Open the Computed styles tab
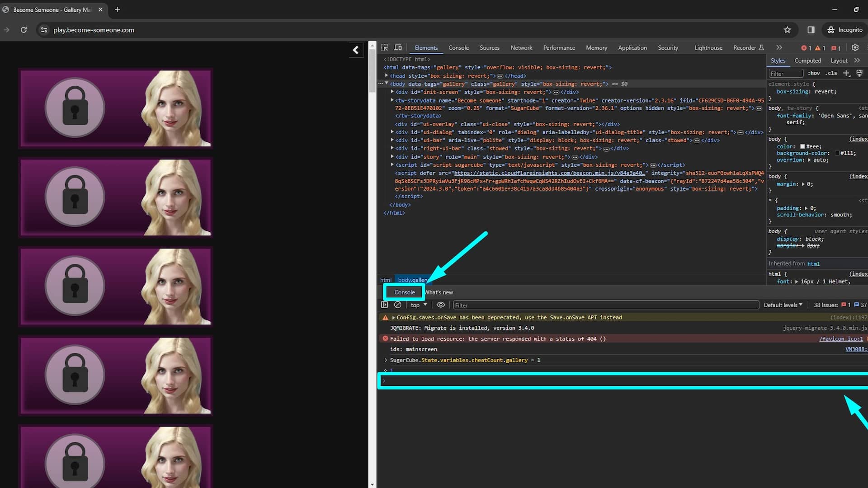The height and width of the screenshot is (488, 868). pos(807,61)
